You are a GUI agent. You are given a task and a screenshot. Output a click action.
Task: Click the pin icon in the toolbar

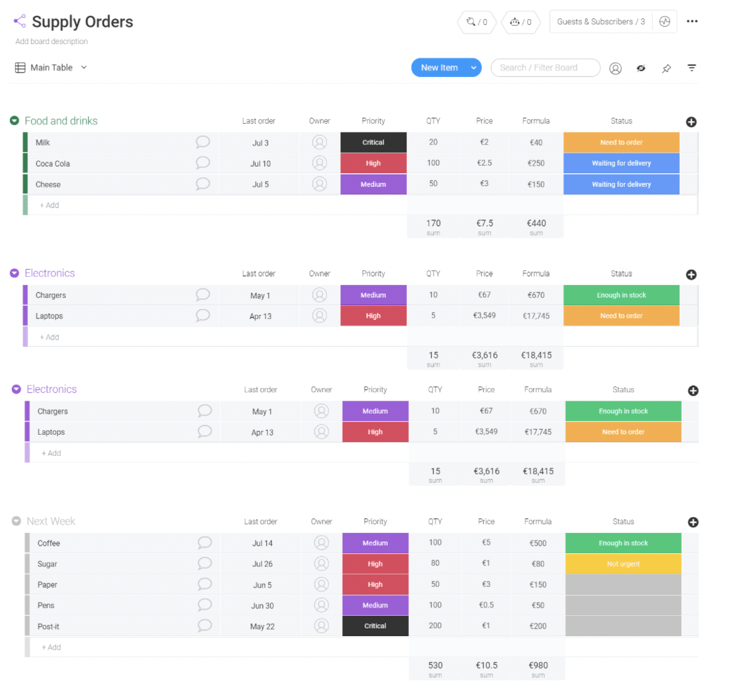coord(666,68)
